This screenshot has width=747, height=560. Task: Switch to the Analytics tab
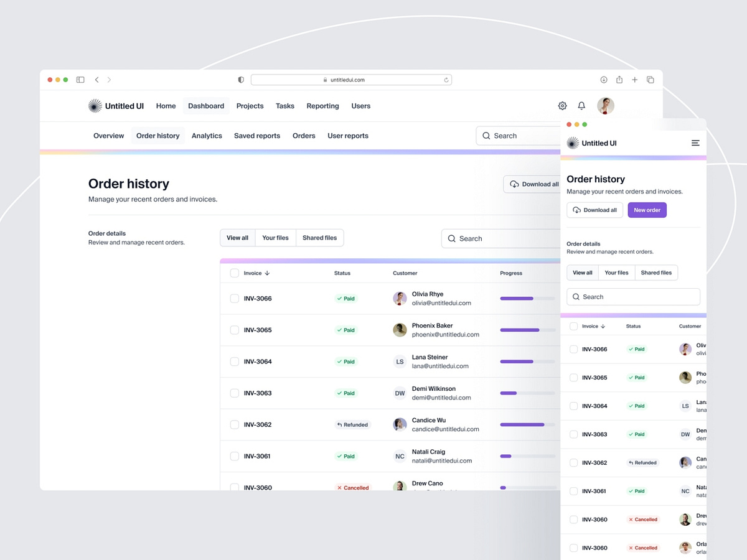(x=207, y=136)
